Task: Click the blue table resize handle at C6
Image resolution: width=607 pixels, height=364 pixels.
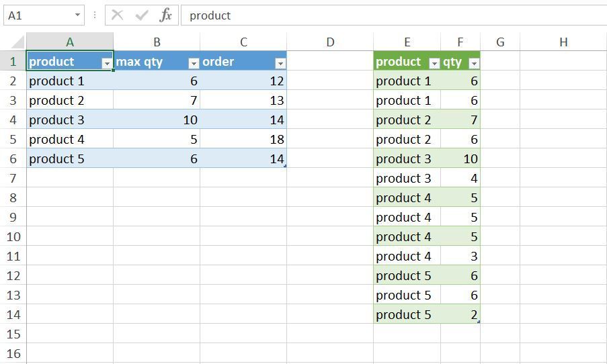Action: click(x=285, y=166)
